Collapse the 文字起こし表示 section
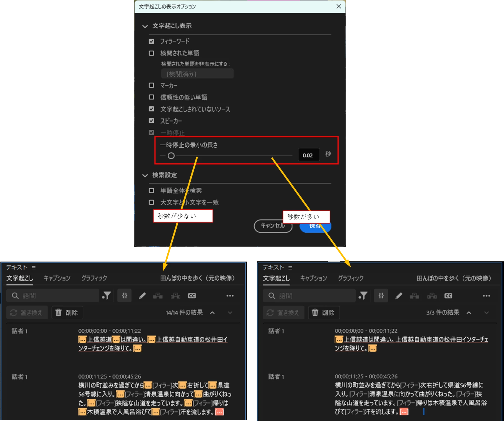Image resolution: width=504 pixels, height=421 pixels. pyautogui.click(x=145, y=26)
